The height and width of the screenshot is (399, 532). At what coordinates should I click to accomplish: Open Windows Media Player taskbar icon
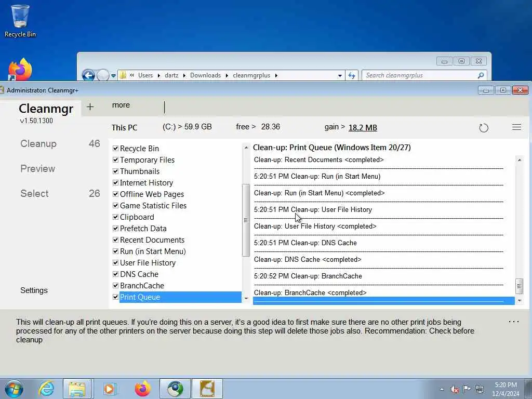[110, 389]
